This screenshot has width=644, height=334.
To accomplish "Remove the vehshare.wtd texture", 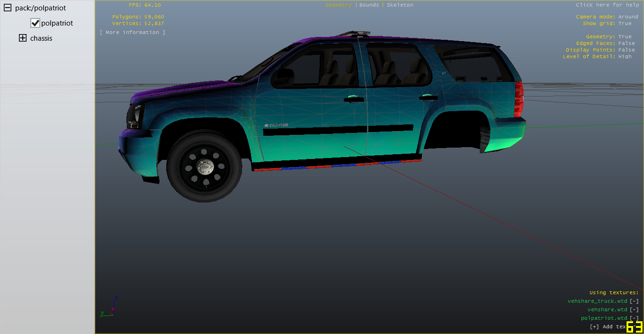I will pyautogui.click(x=634, y=309).
